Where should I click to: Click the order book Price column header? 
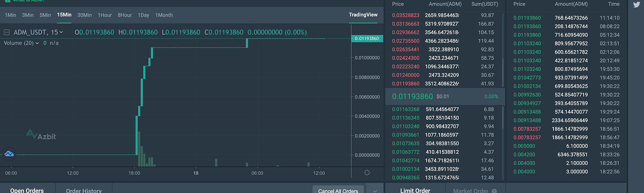tap(398, 4)
